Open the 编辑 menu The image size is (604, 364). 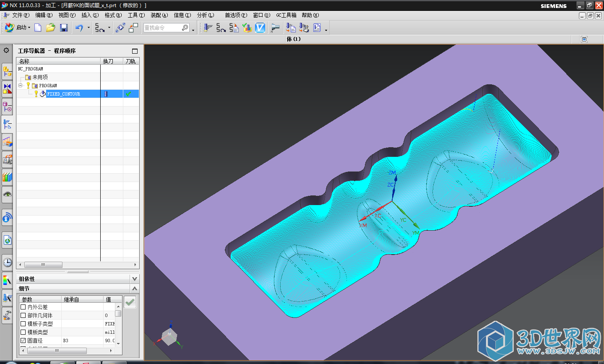(x=44, y=15)
